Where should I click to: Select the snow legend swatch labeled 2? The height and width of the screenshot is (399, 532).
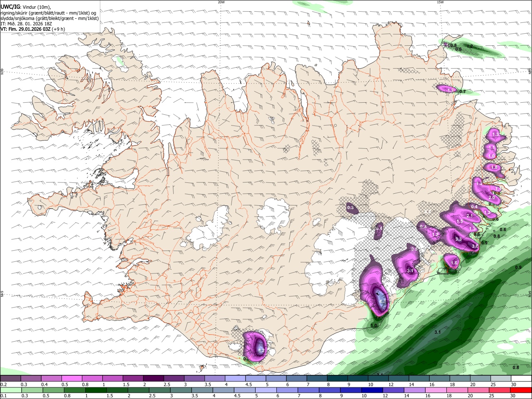pos(153,379)
